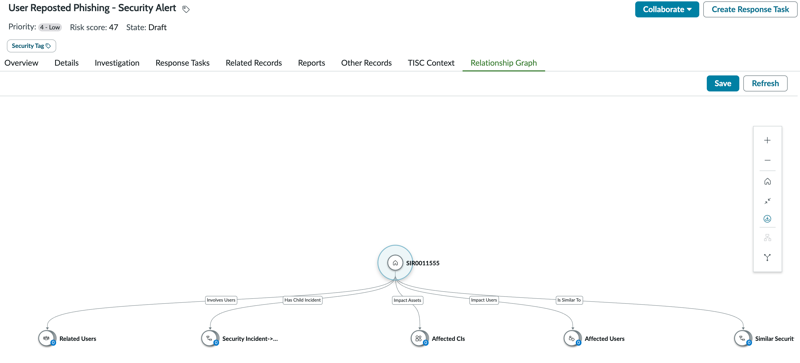This screenshot has height=363, width=800.
Task: Click the tag icon beside the title
Action: [x=186, y=9]
